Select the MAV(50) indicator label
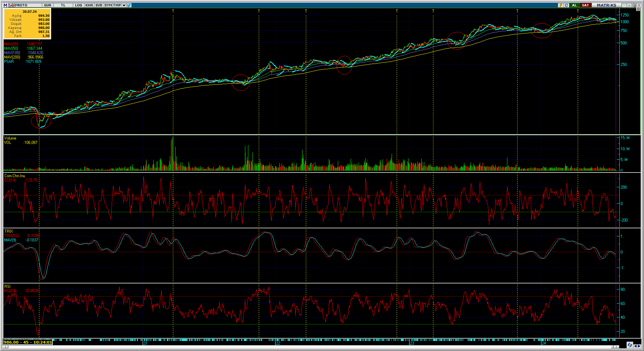This screenshot has width=644, height=351. tap(11, 48)
